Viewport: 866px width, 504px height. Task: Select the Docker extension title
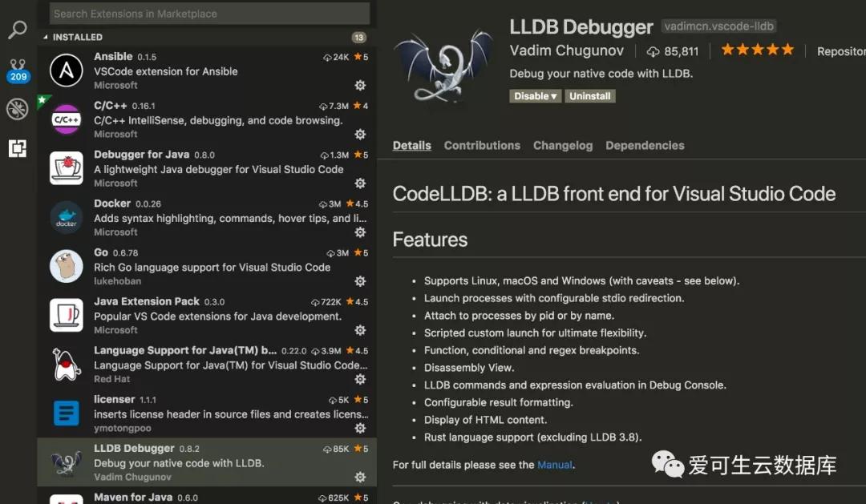point(112,204)
